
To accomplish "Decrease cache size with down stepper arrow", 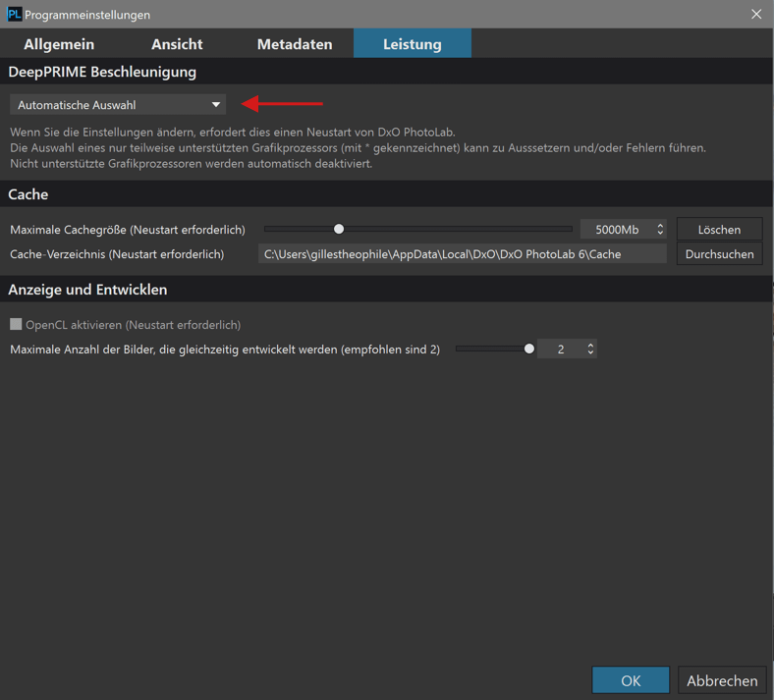I will (660, 233).
